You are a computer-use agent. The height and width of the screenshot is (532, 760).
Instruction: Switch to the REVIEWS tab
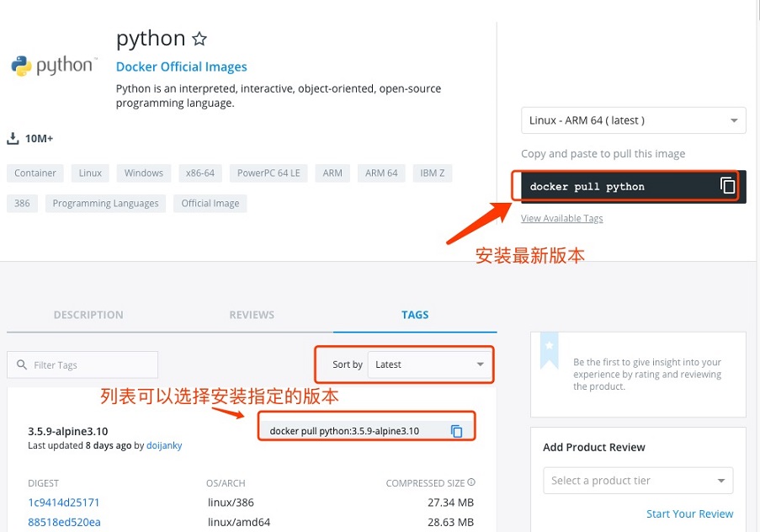click(251, 315)
